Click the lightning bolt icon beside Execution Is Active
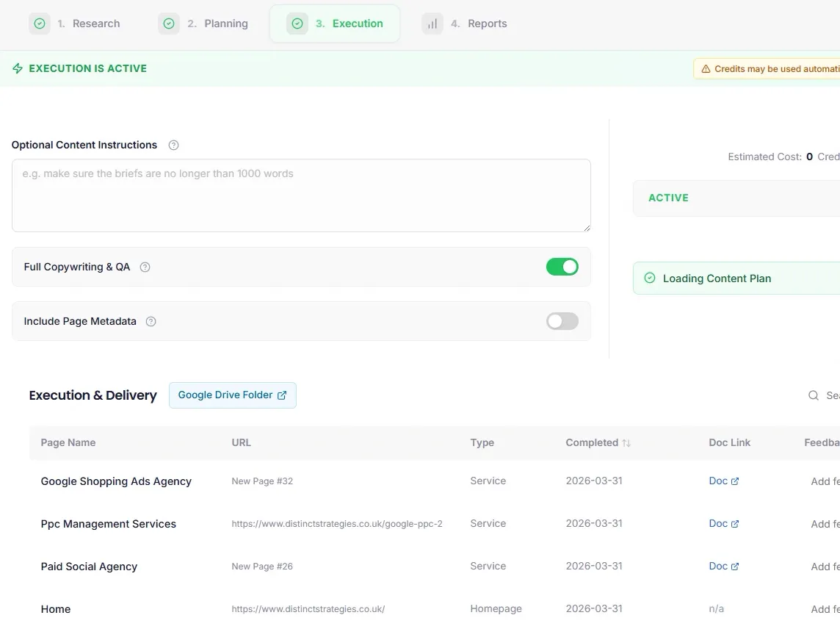 18,68
